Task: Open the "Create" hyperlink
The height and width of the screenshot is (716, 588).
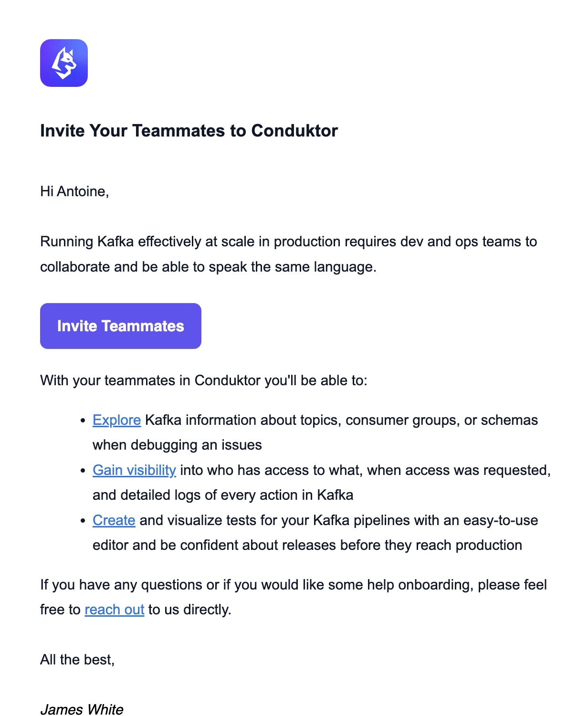Action: click(x=113, y=520)
